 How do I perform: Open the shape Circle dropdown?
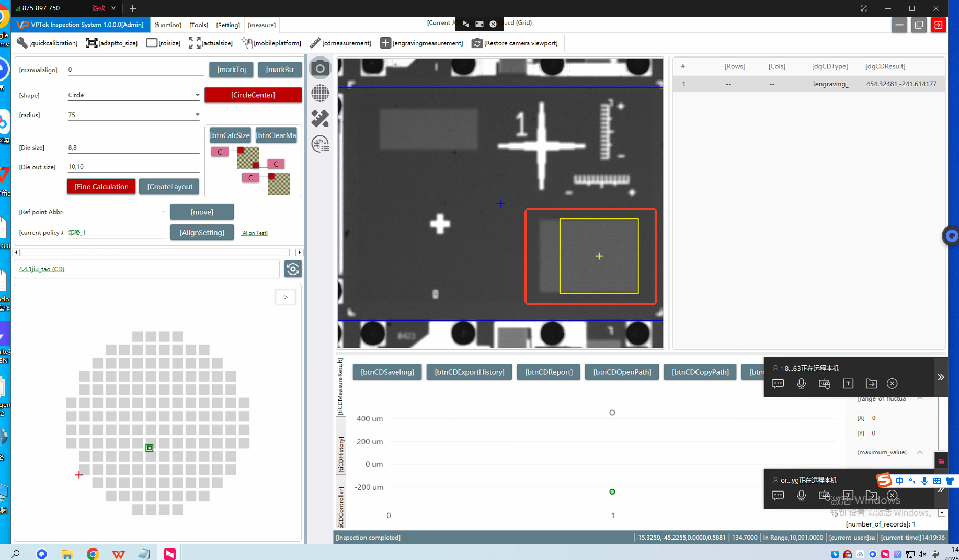tap(197, 95)
